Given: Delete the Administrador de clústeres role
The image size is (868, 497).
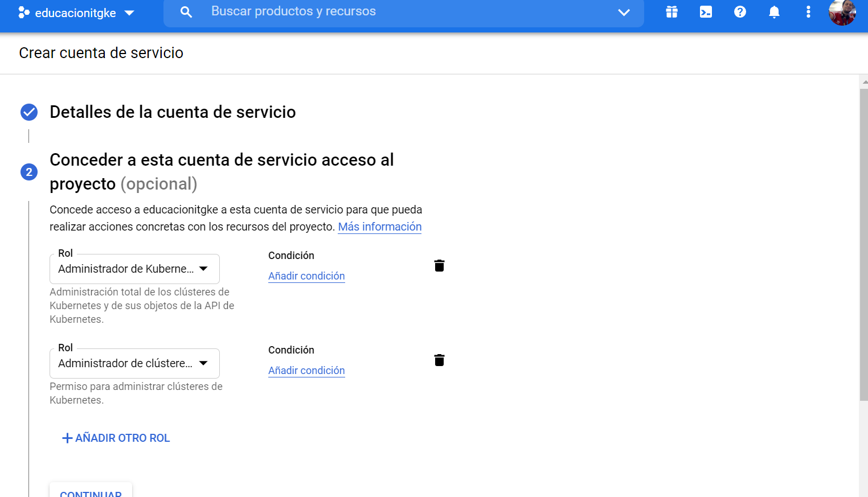Looking at the screenshot, I should click(x=439, y=360).
